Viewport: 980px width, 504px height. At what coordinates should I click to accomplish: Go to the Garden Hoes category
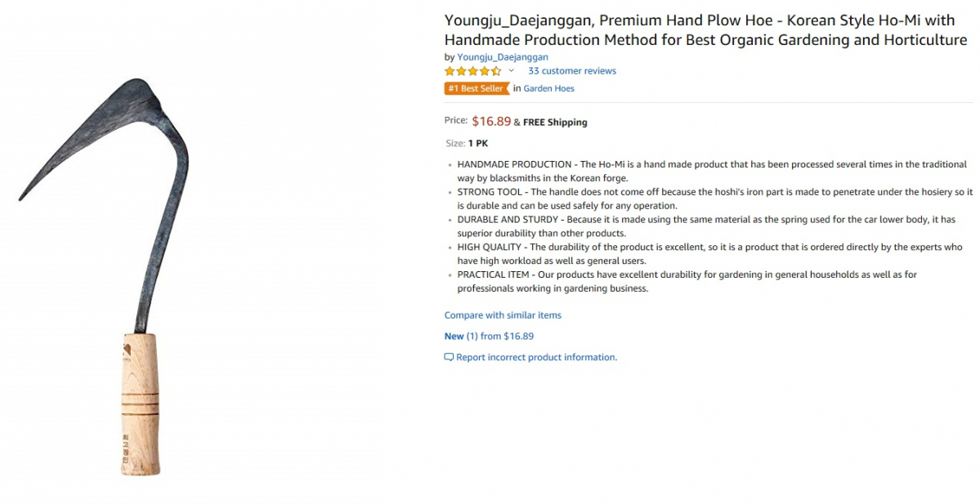pyautogui.click(x=548, y=88)
